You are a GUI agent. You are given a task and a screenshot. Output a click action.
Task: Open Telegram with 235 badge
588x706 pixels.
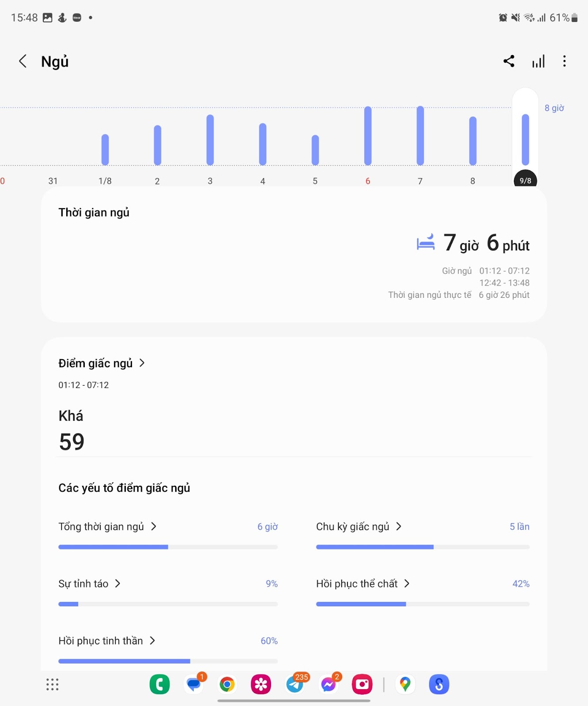point(295,684)
